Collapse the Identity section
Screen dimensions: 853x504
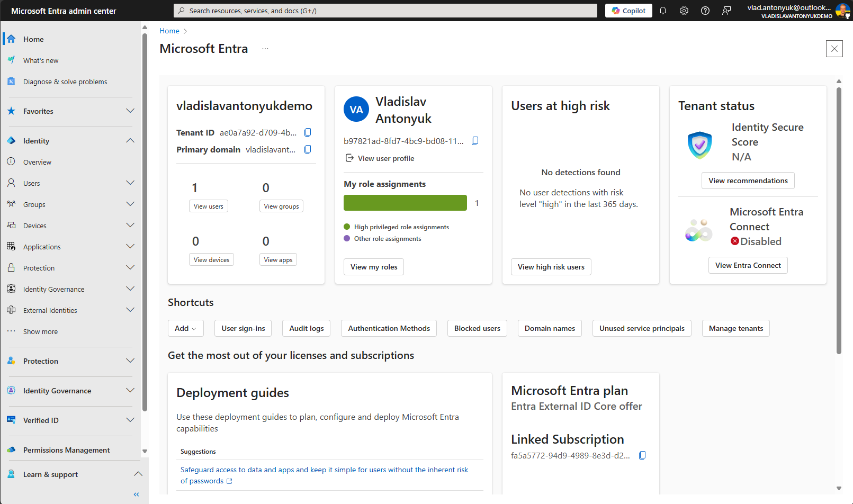(x=130, y=141)
